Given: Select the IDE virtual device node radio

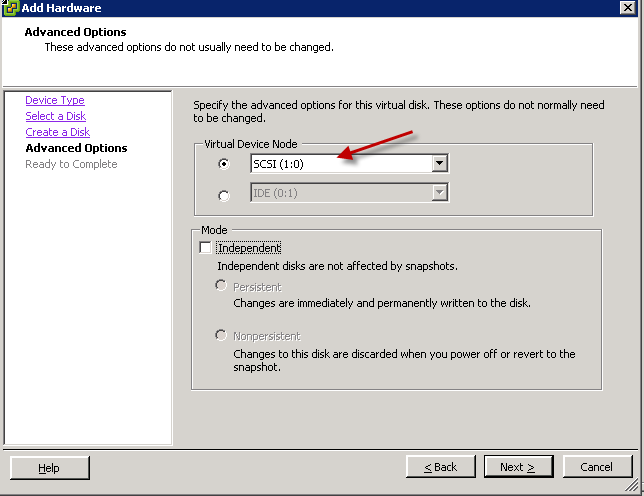Looking at the screenshot, I should coord(224,196).
